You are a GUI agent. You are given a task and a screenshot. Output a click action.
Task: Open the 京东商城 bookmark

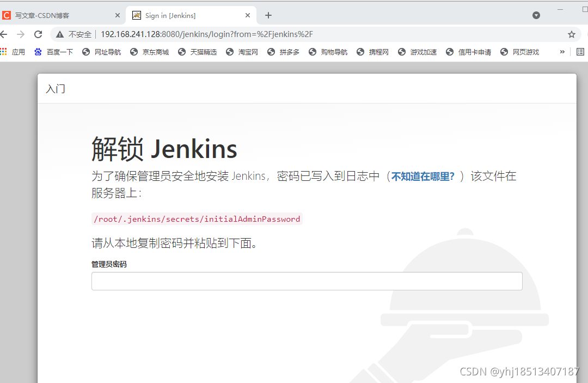(x=150, y=52)
